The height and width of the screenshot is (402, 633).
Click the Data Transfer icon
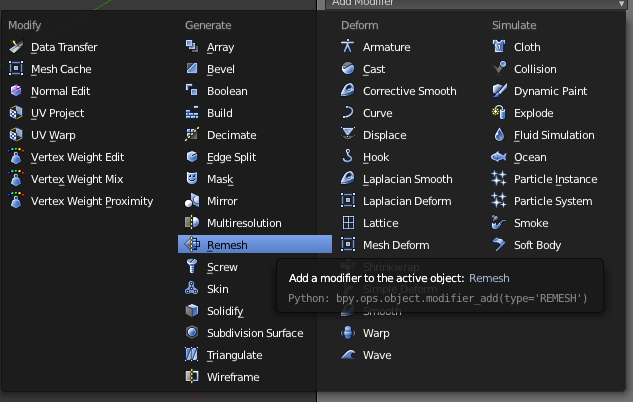16,47
